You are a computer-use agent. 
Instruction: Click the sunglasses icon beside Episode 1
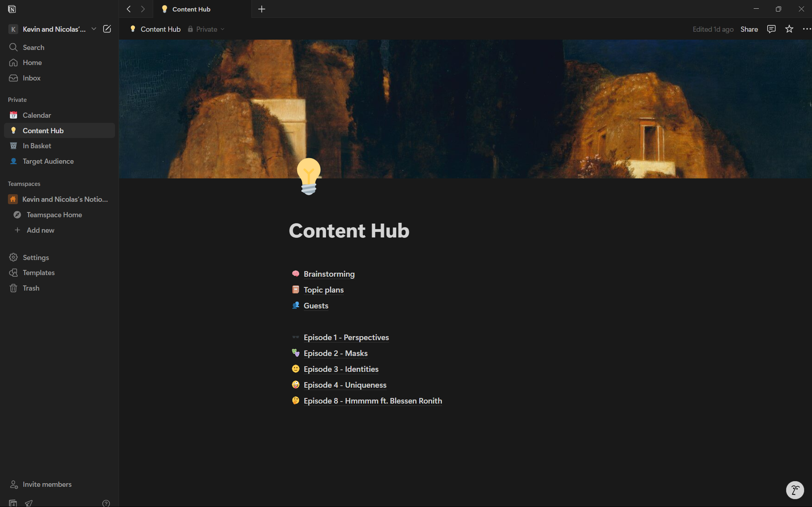pos(296,337)
